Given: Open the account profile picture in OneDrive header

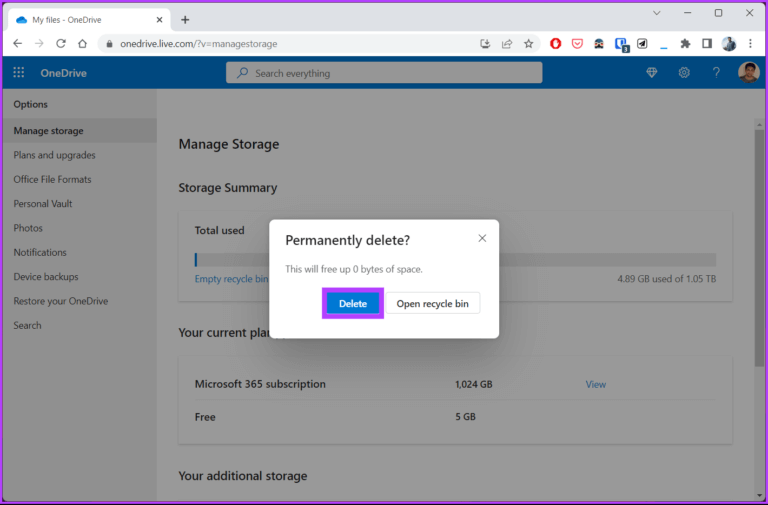Looking at the screenshot, I should (748, 72).
